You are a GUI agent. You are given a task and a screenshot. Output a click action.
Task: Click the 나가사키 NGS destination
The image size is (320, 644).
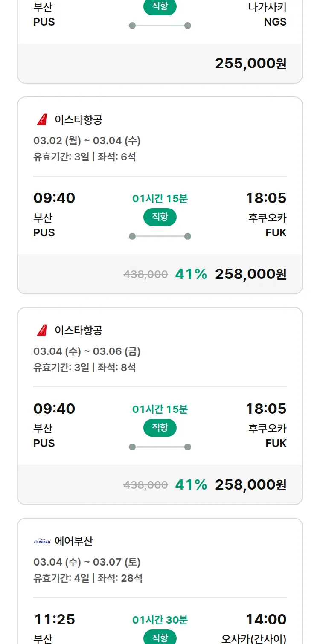267,15
